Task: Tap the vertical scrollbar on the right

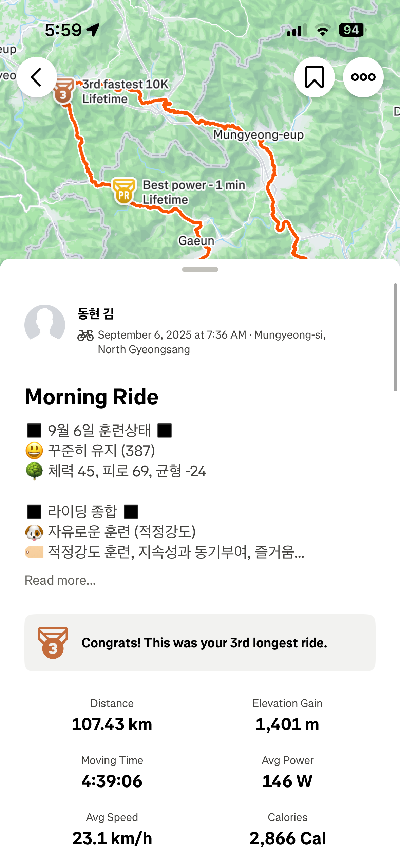Action: (395, 337)
